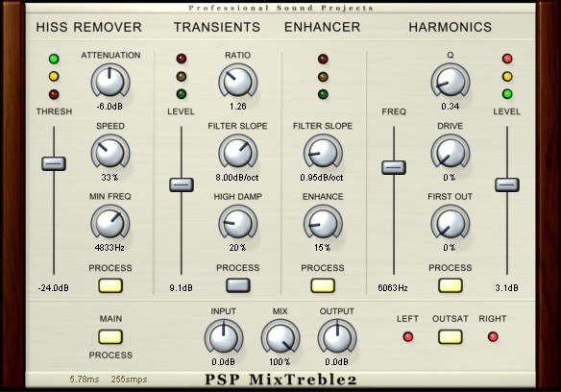Screen dimensions: 561x392
Task: Enable the Transients Process button
Action: (x=238, y=285)
